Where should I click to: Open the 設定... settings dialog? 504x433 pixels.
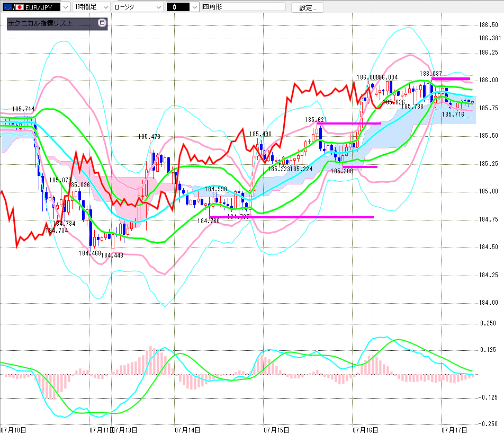307,7
